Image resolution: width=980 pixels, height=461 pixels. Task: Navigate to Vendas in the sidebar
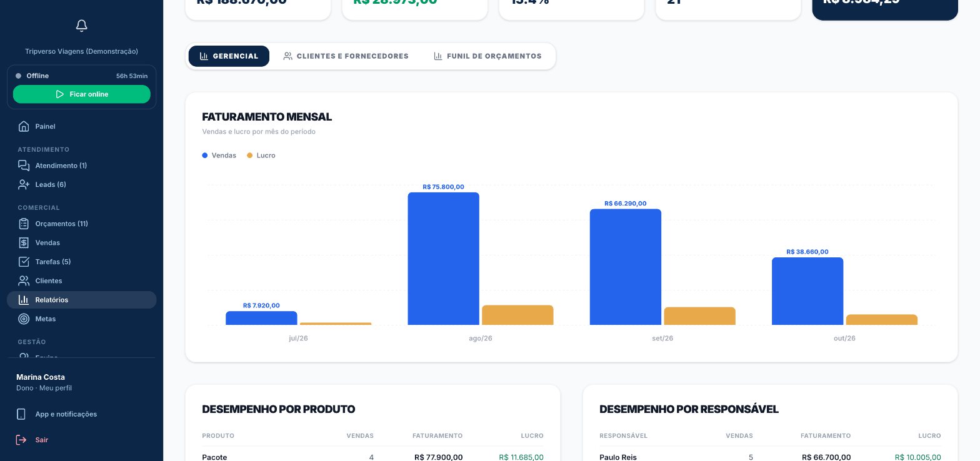(x=82, y=243)
